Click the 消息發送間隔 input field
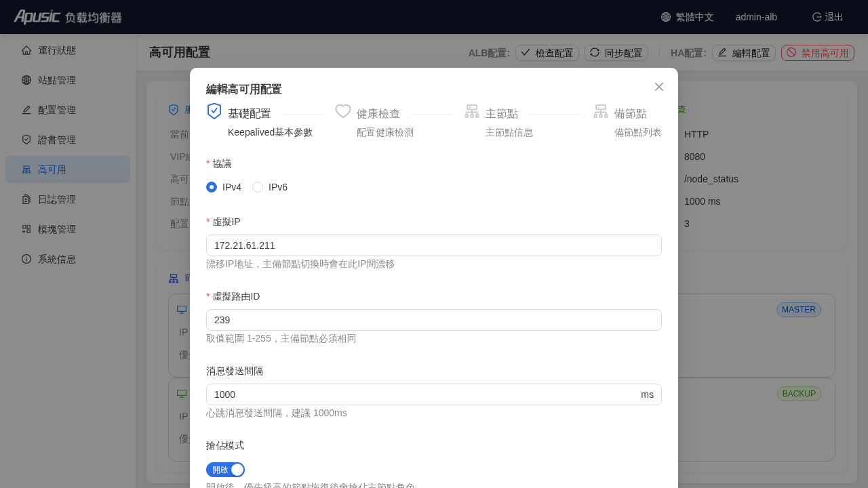The width and height of the screenshot is (868, 488). click(434, 394)
